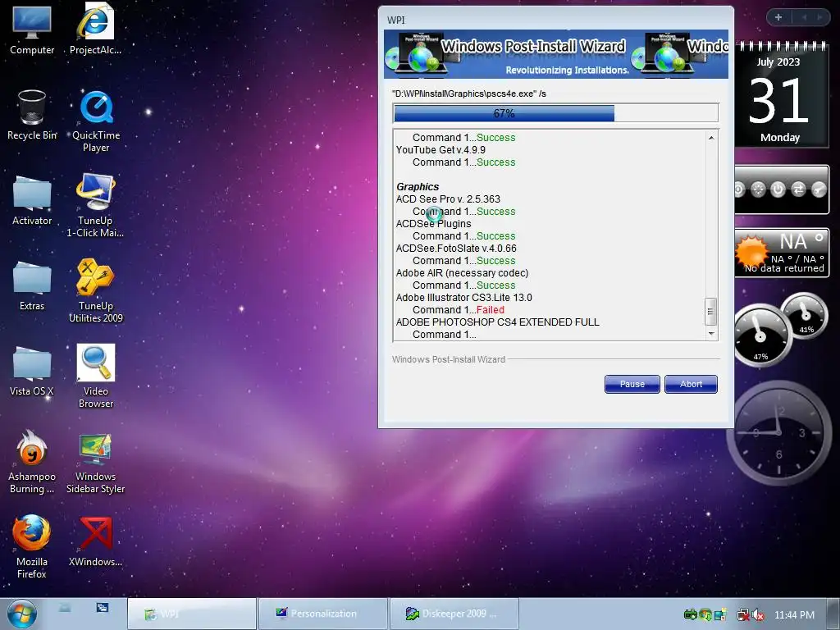840x630 pixels.
Task: Click the Windows Post-Install Wizard banner
Action: point(556,54)
